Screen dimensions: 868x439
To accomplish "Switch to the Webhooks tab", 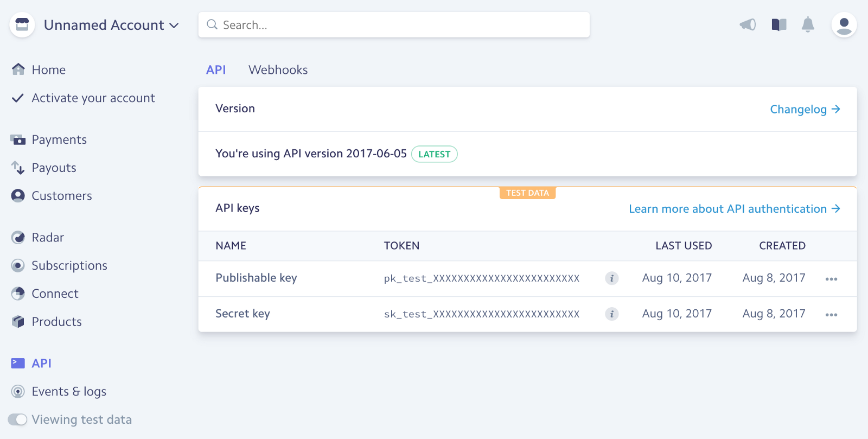I will (278, 70).
